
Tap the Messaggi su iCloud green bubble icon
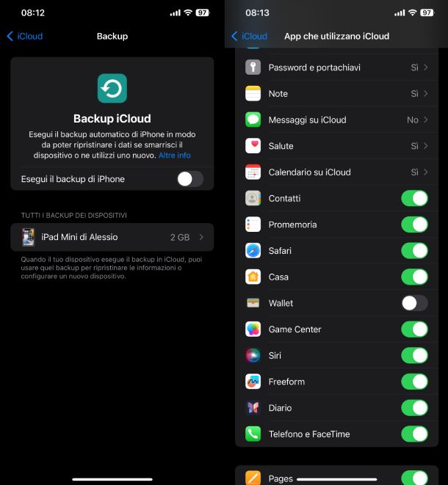[253, 120]
